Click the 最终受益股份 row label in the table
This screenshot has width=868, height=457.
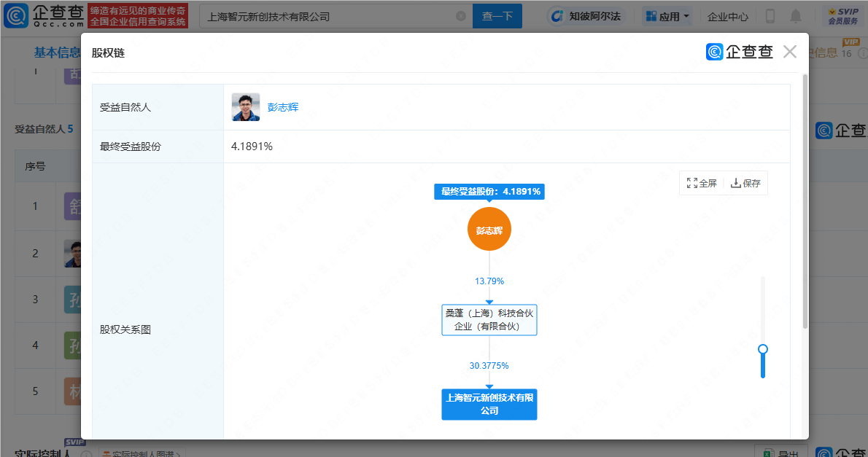tap(130, 147)
